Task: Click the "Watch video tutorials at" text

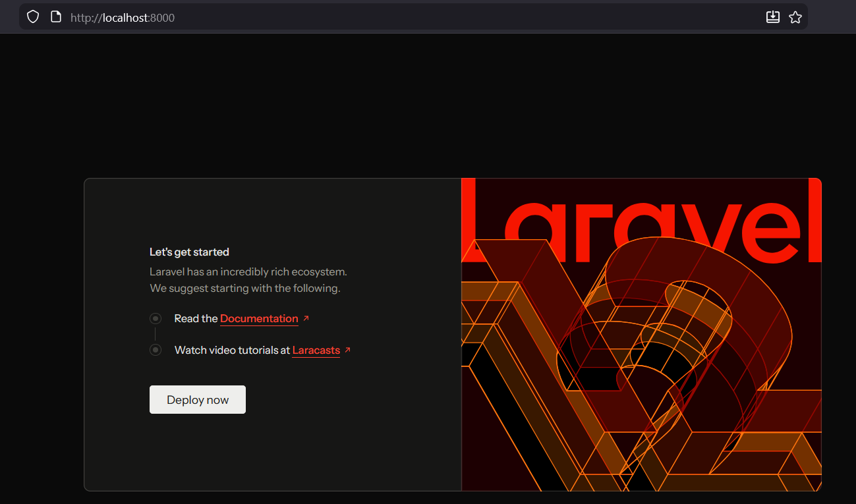Action: 232,350
